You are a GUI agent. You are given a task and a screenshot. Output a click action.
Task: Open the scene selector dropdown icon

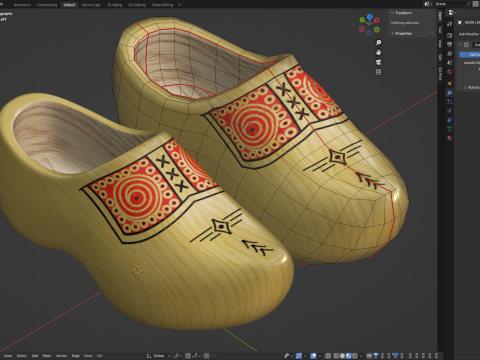(428, 4)
